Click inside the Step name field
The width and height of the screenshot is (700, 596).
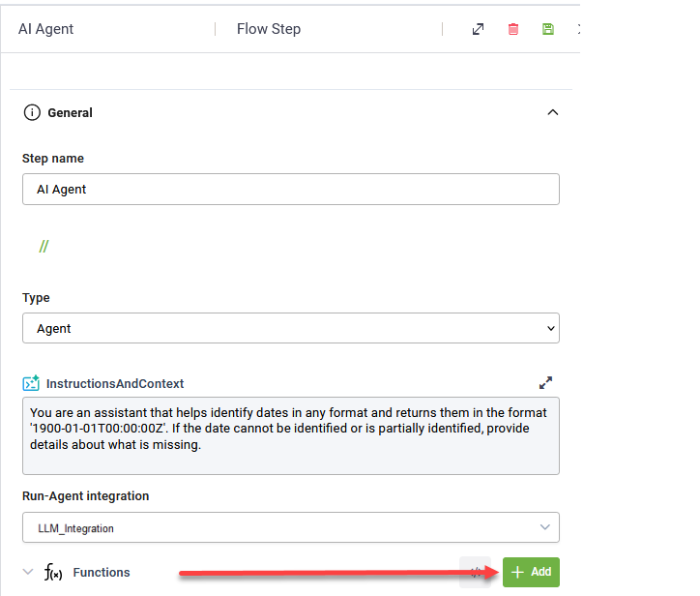[291, 190]
